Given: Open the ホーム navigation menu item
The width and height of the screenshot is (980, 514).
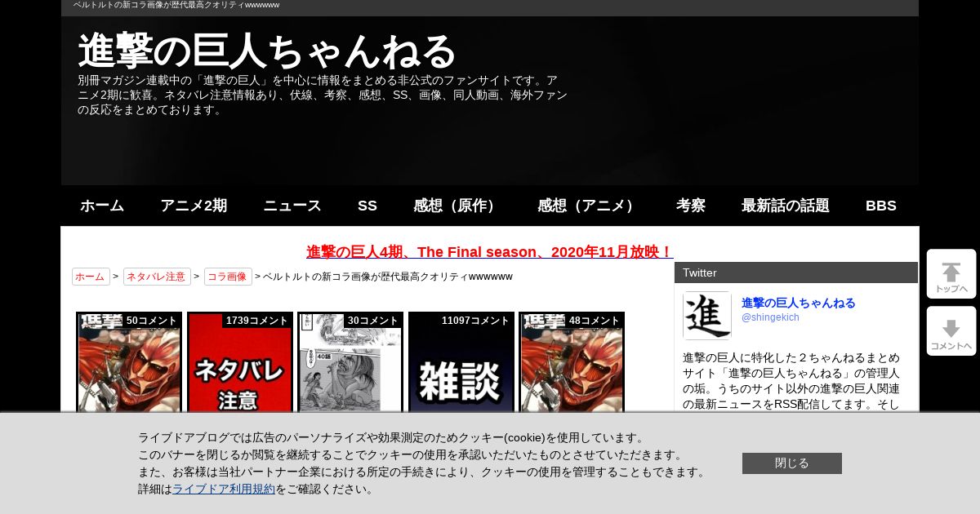Looking at the screenshot, I should [x=102, y=206].
